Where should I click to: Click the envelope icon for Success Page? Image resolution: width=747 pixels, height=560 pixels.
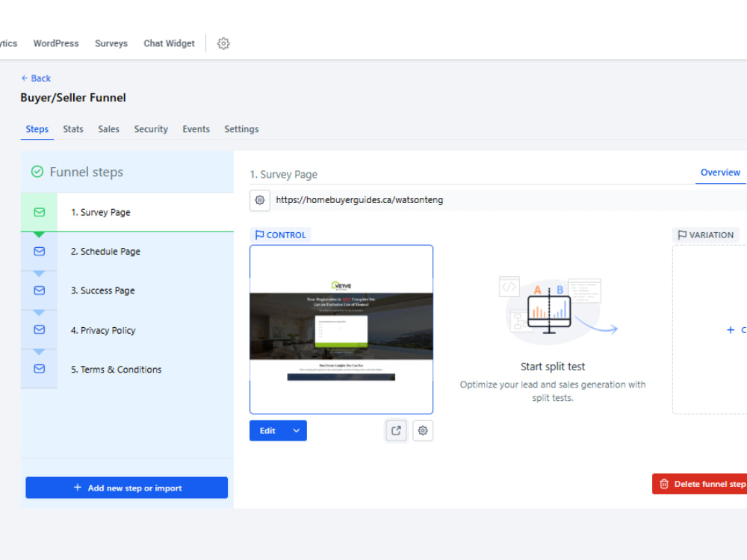pos(39,290)
